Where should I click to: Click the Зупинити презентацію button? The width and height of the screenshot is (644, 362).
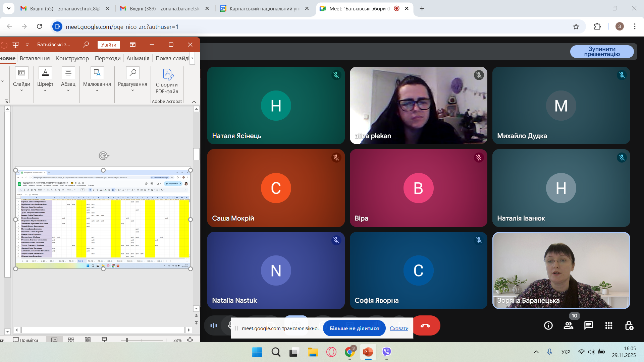602,52
